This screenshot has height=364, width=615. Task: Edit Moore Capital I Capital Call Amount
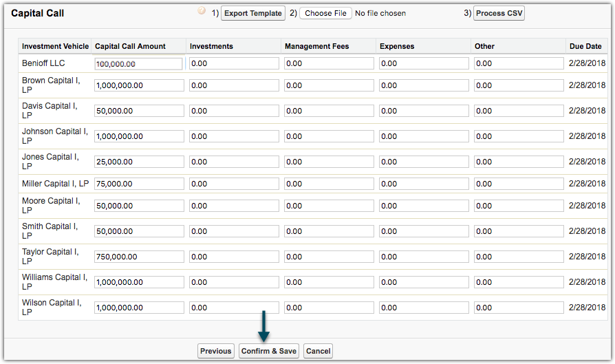[x=139, y=206]
